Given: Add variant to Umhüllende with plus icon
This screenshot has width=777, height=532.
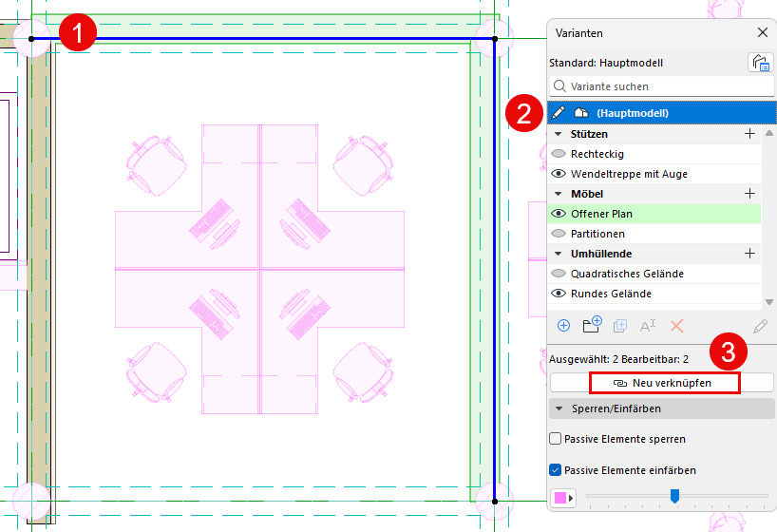Looking at the screenshot, I should coord(749,254).
